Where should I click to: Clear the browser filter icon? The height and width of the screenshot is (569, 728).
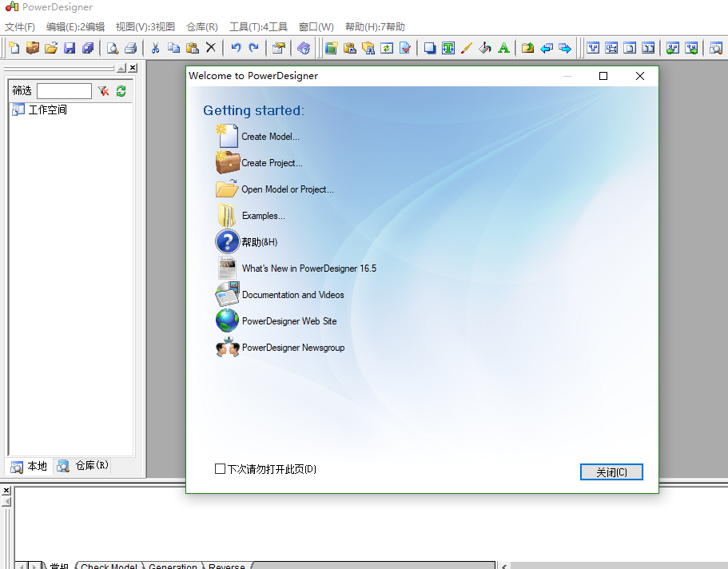[x=104, y=91]
